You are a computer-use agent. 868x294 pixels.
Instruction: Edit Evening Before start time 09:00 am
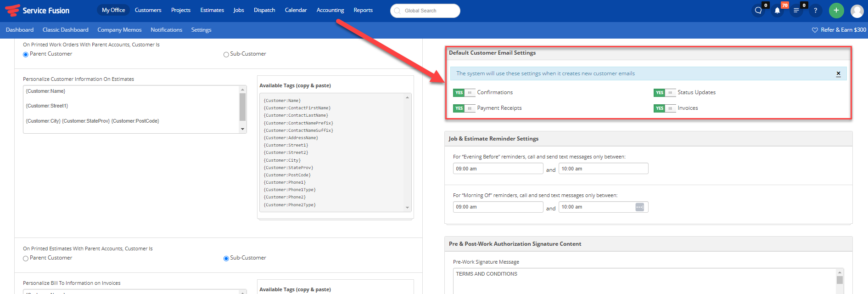coord(498,169)
